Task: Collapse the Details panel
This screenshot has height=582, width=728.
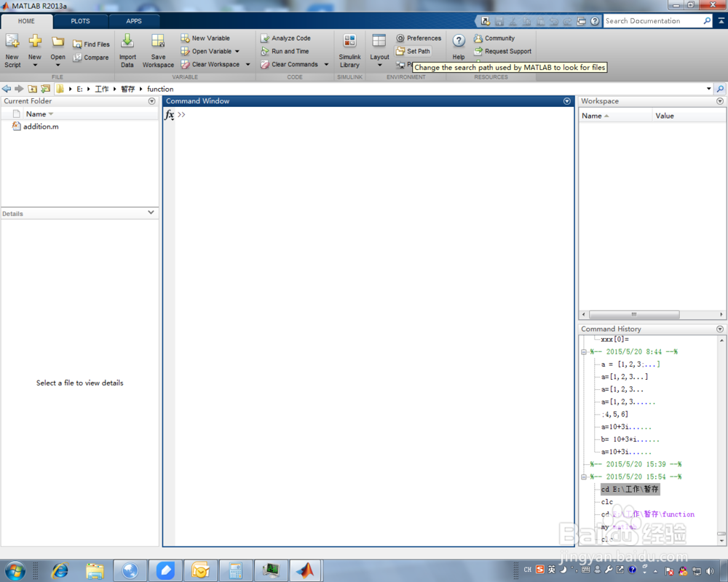Action: pos(151,212)
